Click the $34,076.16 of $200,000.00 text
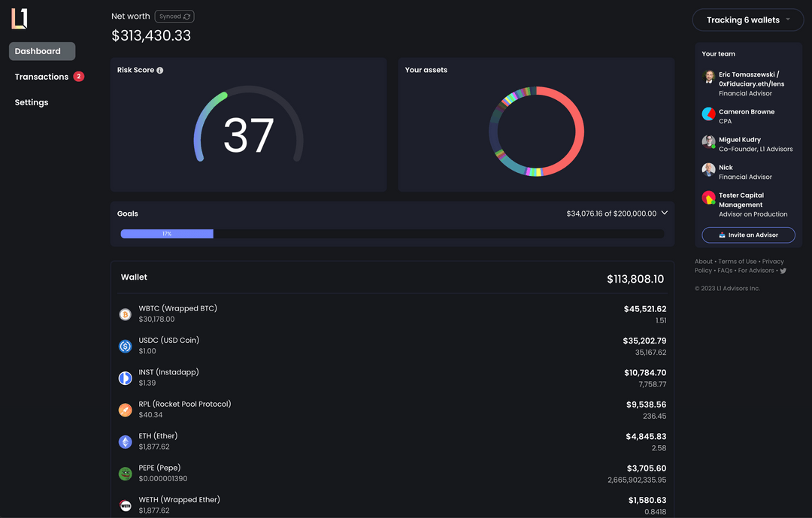Image resolution: width=812 pixels, height=518 pixels. click(x=611, y=214)
